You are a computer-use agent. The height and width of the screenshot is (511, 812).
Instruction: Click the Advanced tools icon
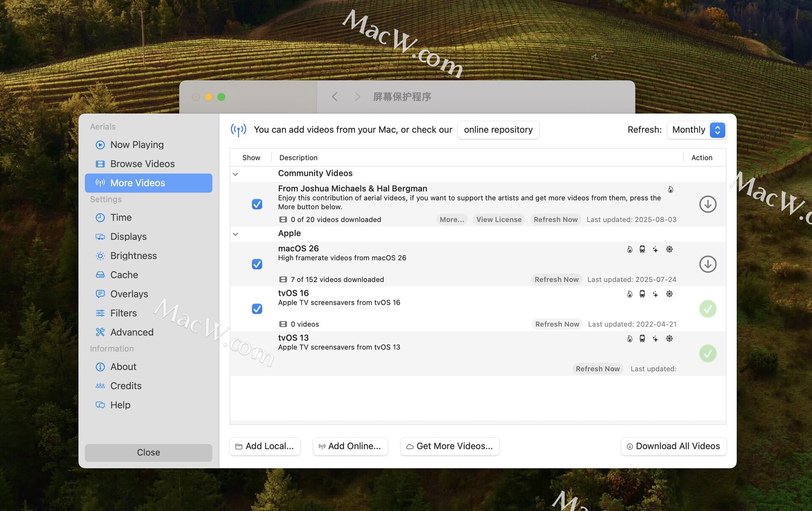click(x=100, y=332)
